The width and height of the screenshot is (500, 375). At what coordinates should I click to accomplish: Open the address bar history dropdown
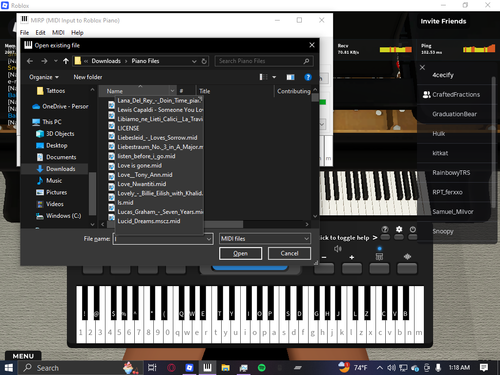click(194, 61)
